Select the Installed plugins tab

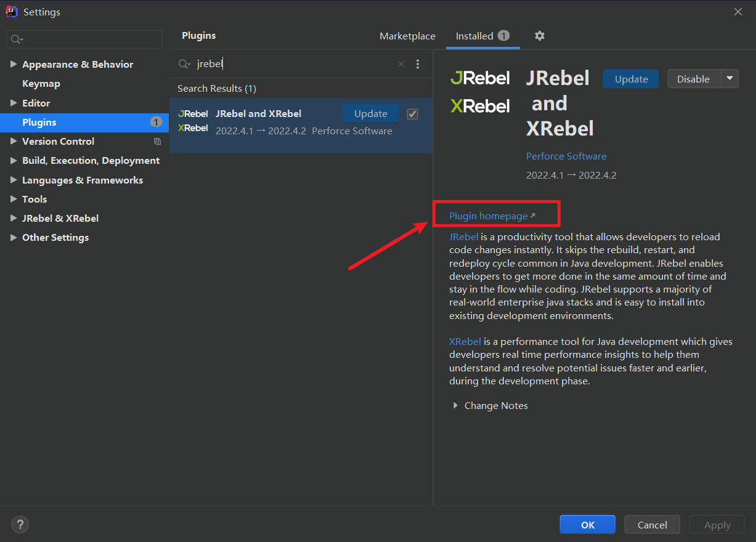(x=475, y=36)
